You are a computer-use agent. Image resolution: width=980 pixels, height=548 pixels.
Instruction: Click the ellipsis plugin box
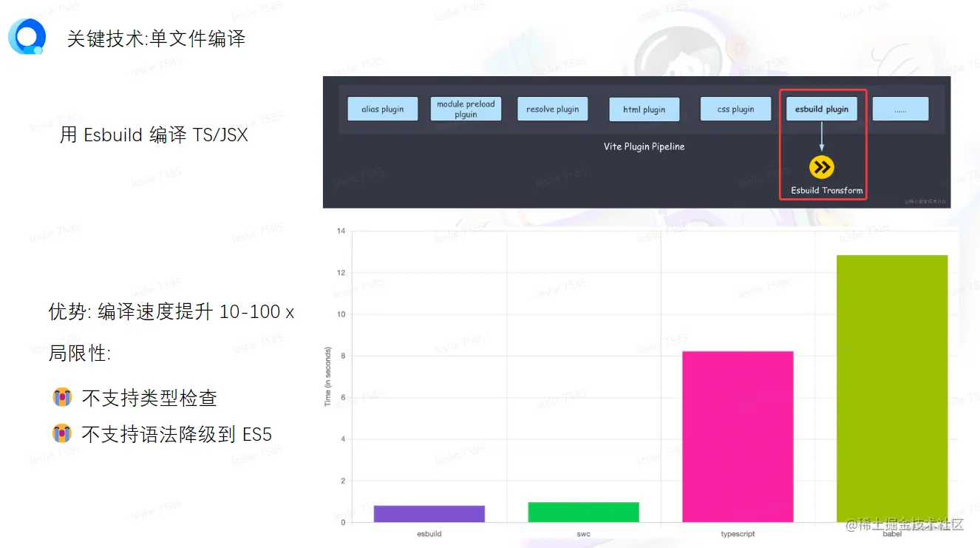900,109
